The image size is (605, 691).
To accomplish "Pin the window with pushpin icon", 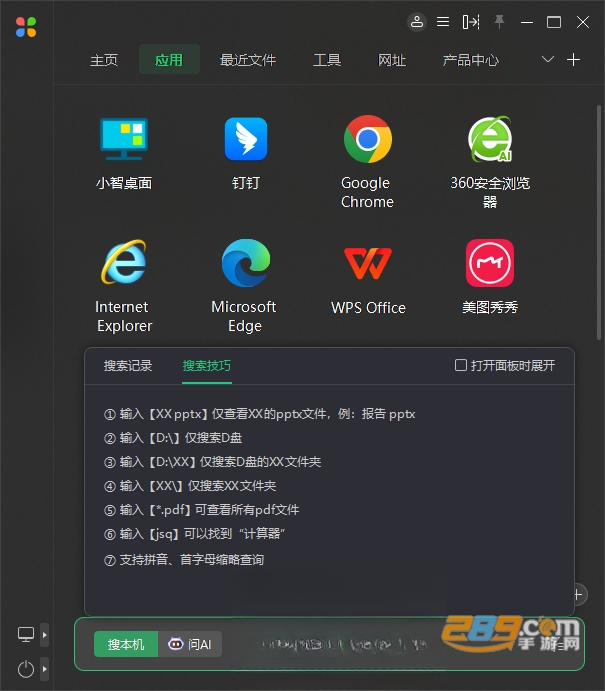I will (499, 22).
